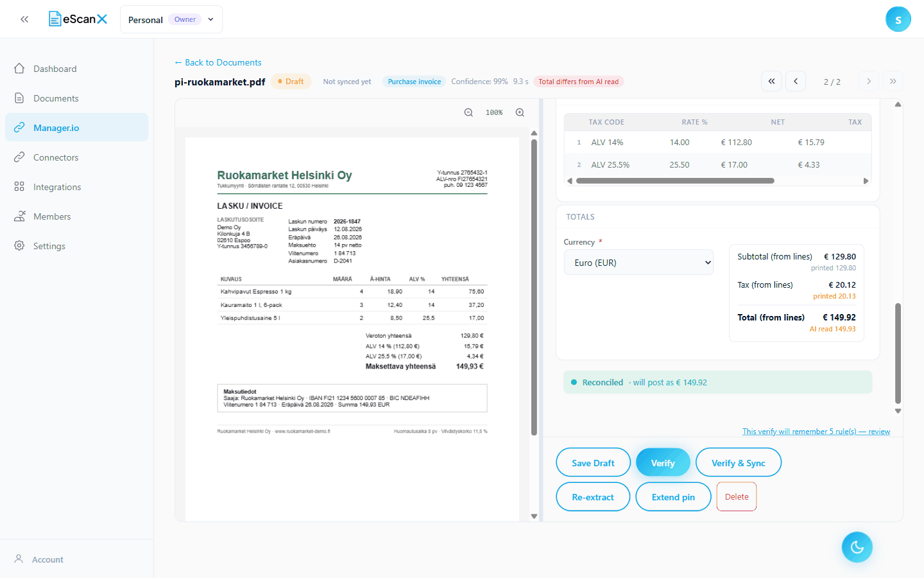Click 'Total differs from AI read' warning
The image size is (924, 578).
point(579,82)
